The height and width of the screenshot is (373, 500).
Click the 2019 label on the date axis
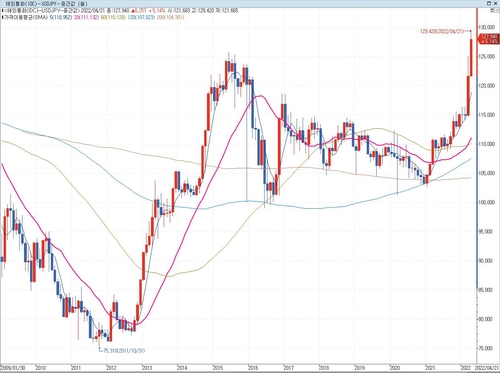pyautogui.click(x=359, y=368)
